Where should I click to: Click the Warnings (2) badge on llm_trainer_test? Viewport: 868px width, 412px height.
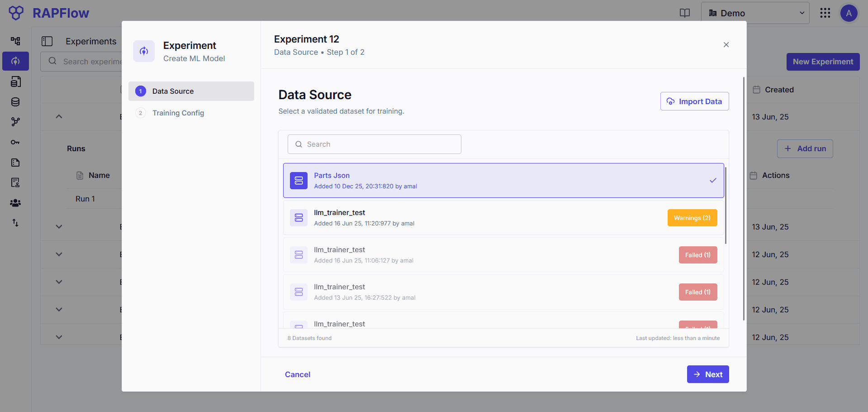[692, 218]
